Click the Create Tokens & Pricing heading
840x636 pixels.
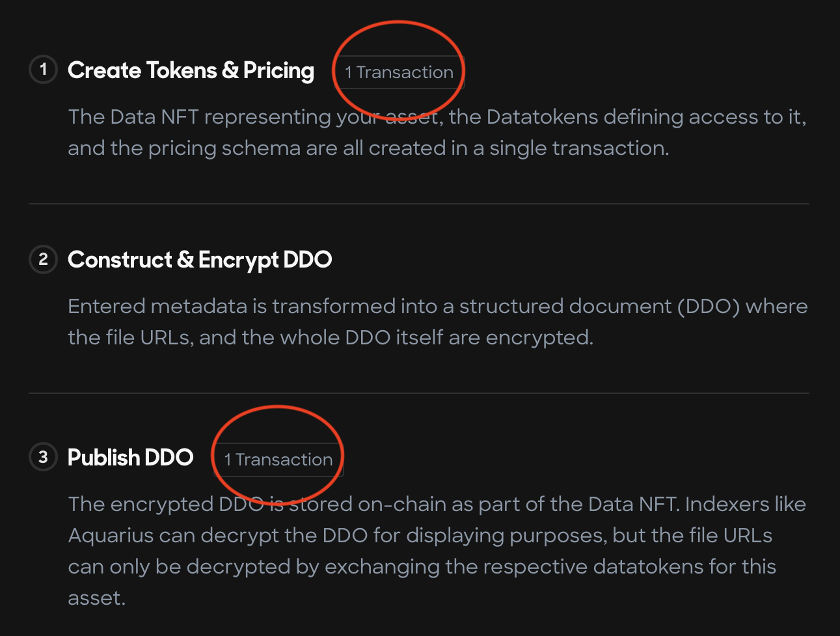(x=191, y=70)
